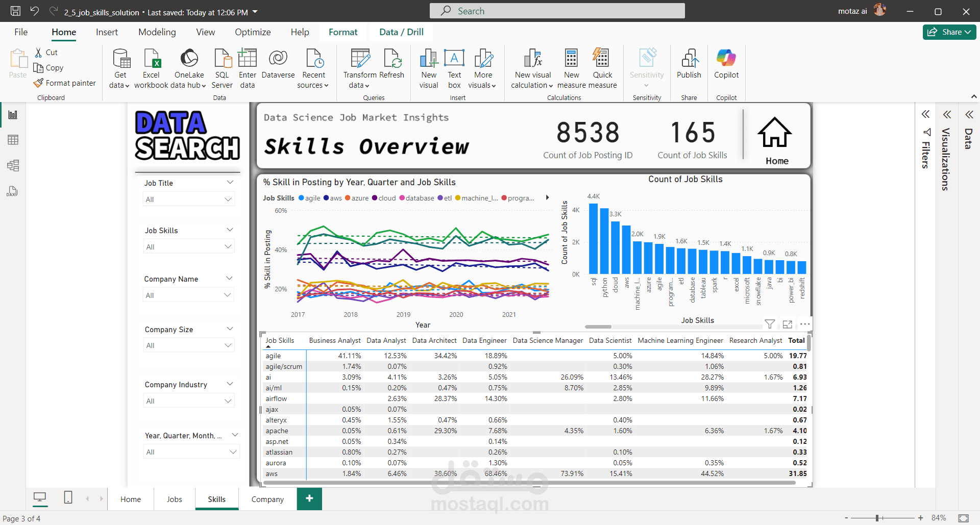980x525 pixels.
Task: Open the Company Size slicer dropdown
Action: tap(228, 345)
